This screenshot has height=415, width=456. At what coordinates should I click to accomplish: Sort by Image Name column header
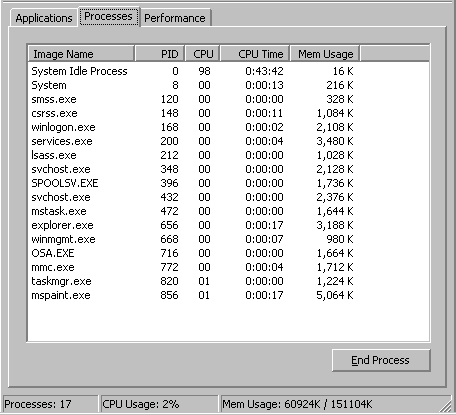[81, 54]
